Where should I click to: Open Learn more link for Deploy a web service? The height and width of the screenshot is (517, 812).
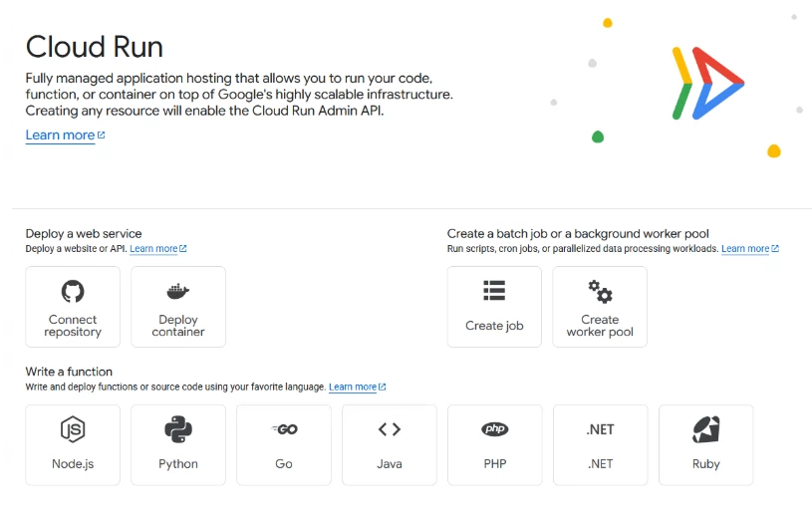click(x=153, y=248)
